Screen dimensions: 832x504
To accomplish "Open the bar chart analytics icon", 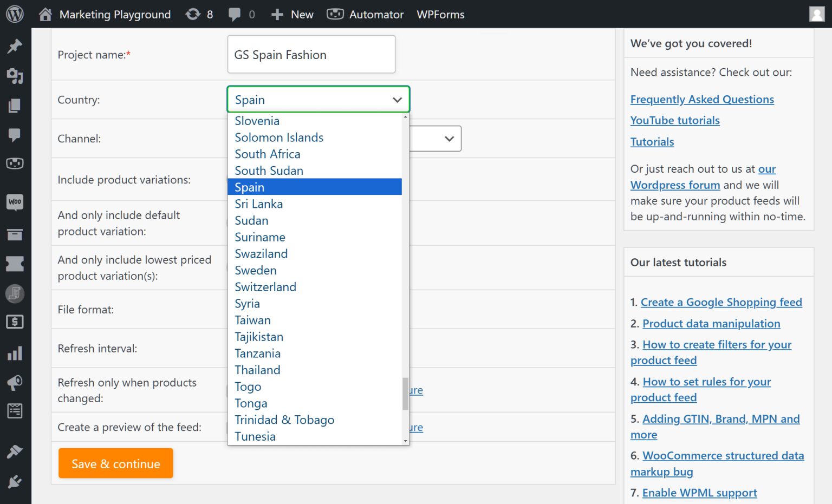I will coord(15,353).
